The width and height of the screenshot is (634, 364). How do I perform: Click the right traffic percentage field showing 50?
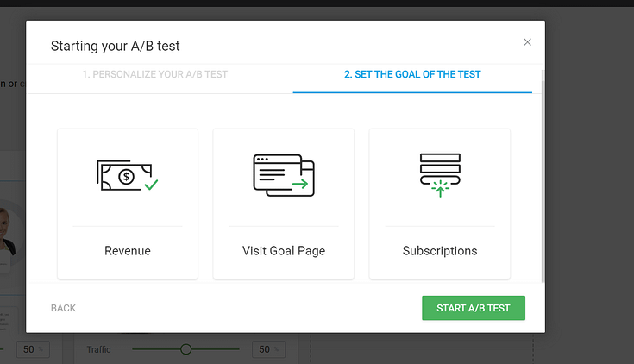click(268, 349)
